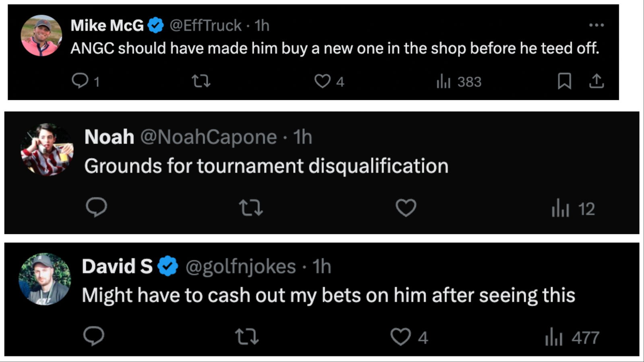Viewport: 644px width, 362px height.
Task: Open the @golfnjokes profile handle
Action: point(241,267)
